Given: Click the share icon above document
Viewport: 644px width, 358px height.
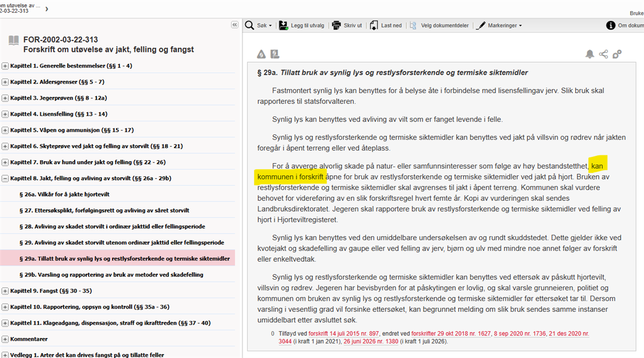Looking at the screenshot, I should click(x=604, y=54).
